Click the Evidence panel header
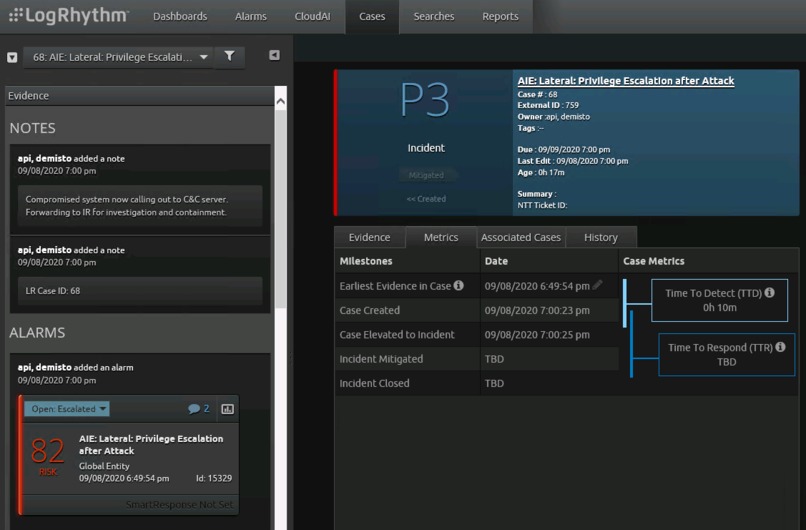The width and height of the screenshot is (806, 530). point(140,96)
